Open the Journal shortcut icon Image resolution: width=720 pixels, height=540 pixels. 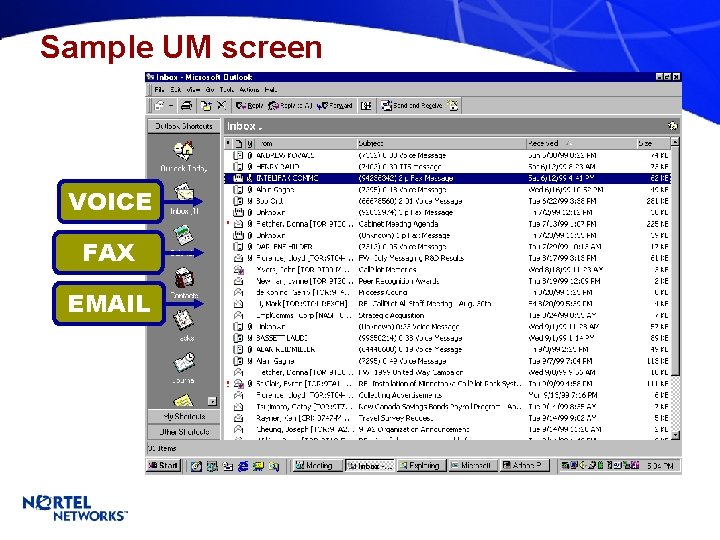click(184, 362)
